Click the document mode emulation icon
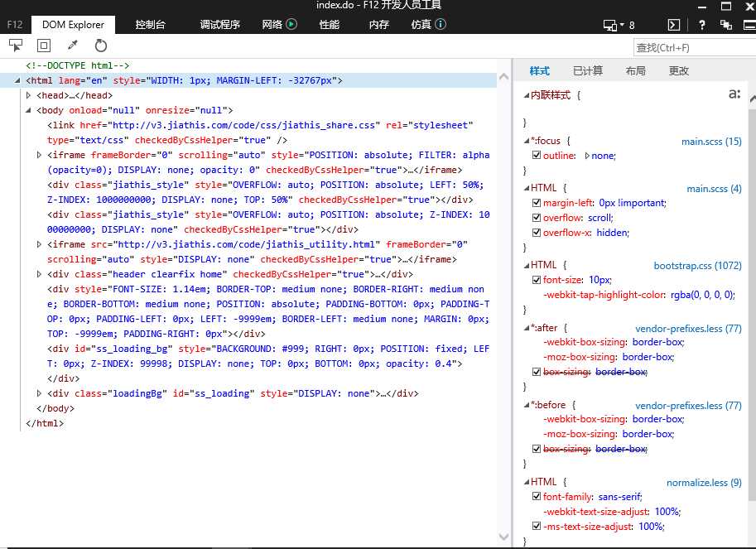 (x=610, y=25)
